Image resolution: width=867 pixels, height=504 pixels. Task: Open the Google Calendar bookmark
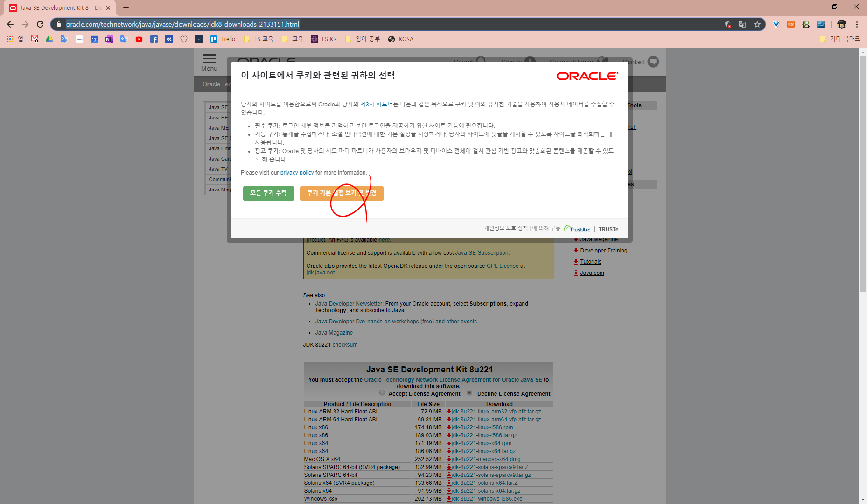[94, 39]
